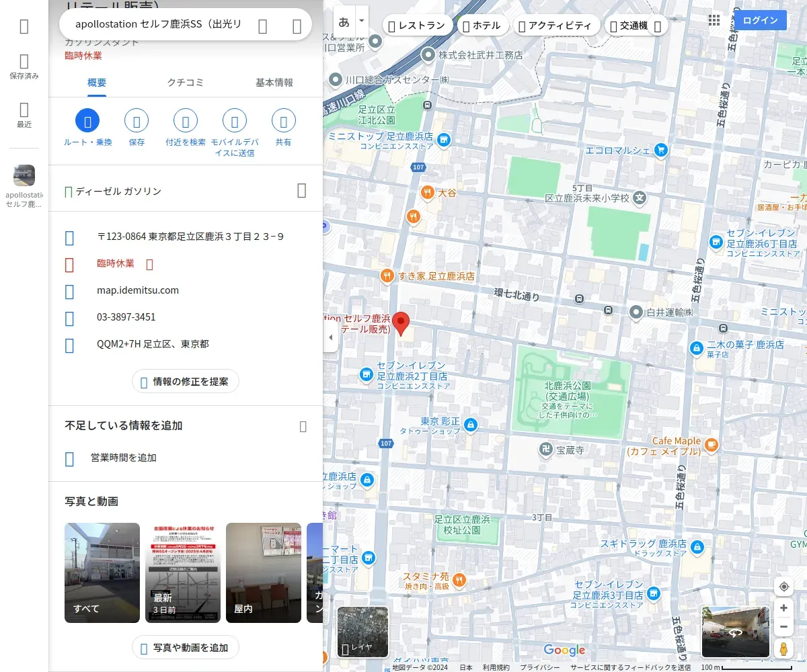This screenshot has height=672, width=807.
Task: Select 区立鹿浜未来小学校 school marker
Action: pos(640,198)
